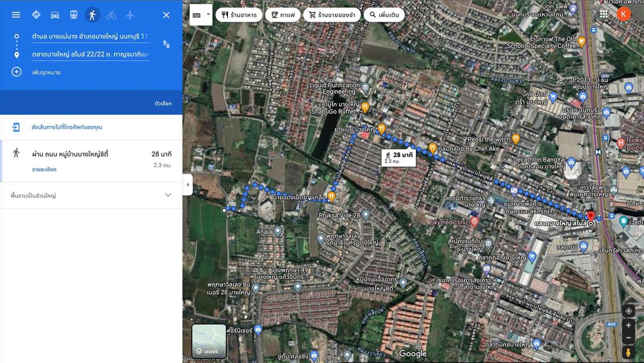Image resolution: width=644 pixels, height=363 pixels.
Task: Select cycling travel mode icon
Action: 111,15
